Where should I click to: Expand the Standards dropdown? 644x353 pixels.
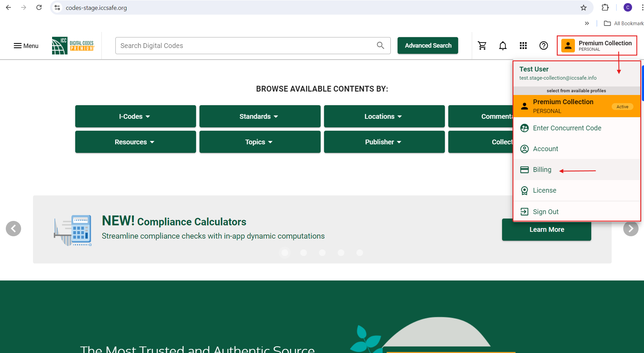[260, 116]
